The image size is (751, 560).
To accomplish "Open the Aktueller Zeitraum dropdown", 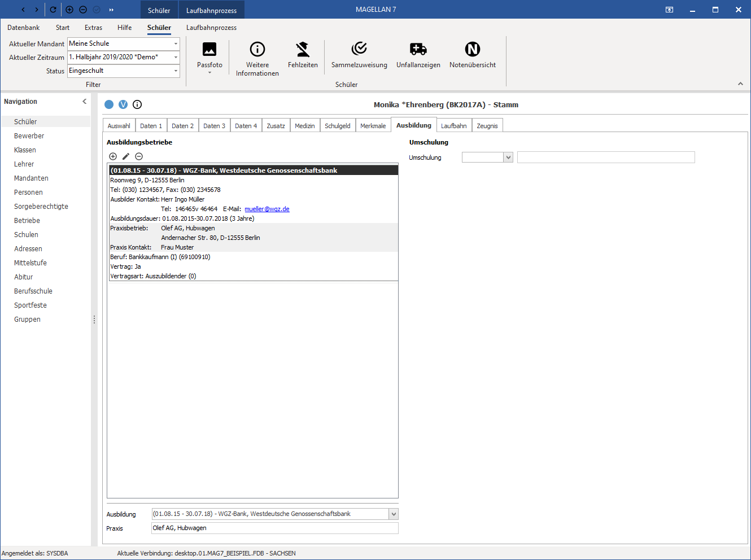I will (x=176, y=57).
